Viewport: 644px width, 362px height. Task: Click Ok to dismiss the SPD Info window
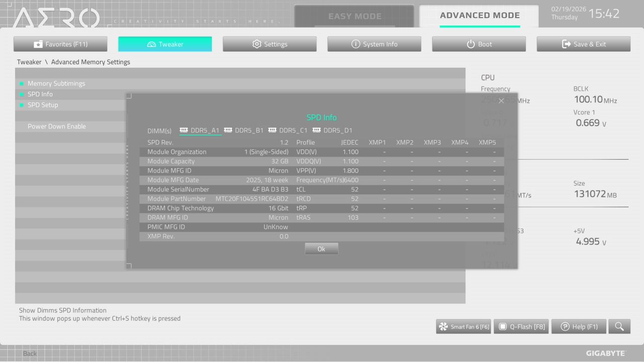[x=321, y=248]
